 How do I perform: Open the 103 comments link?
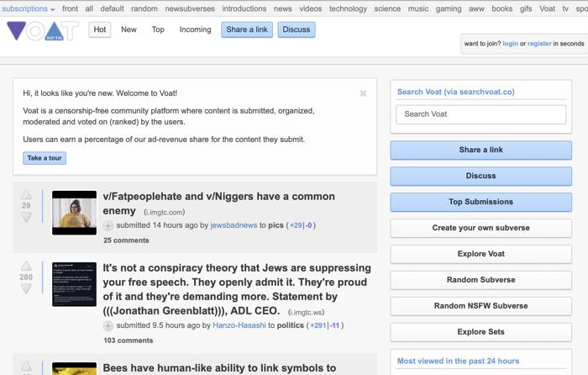129,341
